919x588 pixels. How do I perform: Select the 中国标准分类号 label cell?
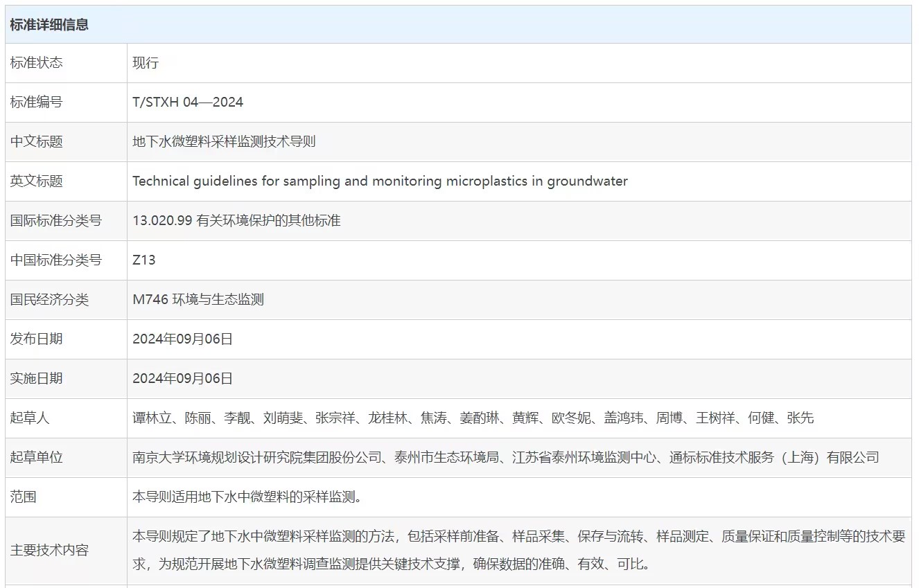click(66, 260)
